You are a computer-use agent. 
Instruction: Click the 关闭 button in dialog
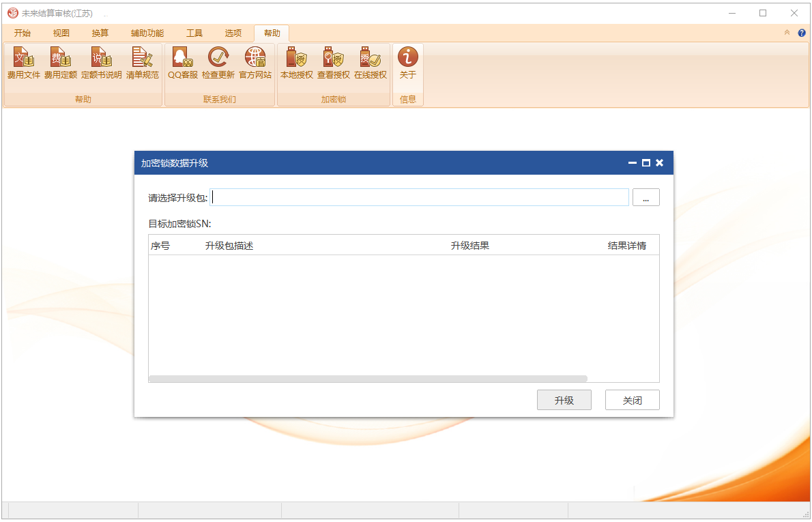point(633,400)
